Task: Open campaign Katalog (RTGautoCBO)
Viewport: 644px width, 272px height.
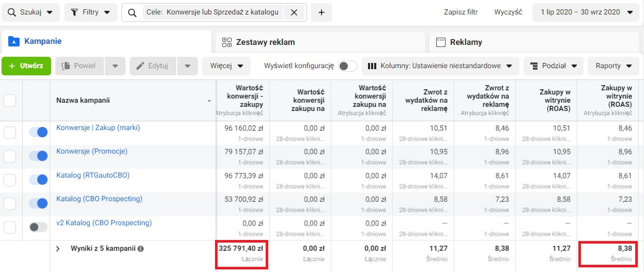Action: pyautogui.click(x=93, y=175)
